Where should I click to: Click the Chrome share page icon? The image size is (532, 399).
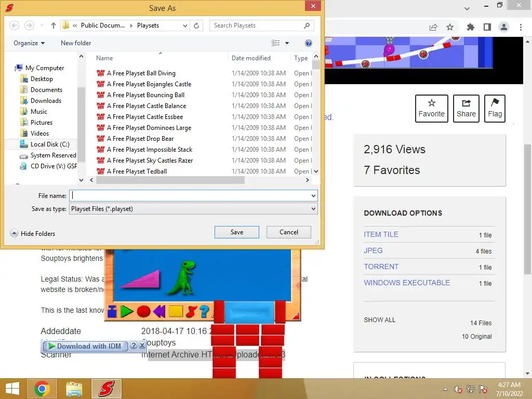pos(433,27)
